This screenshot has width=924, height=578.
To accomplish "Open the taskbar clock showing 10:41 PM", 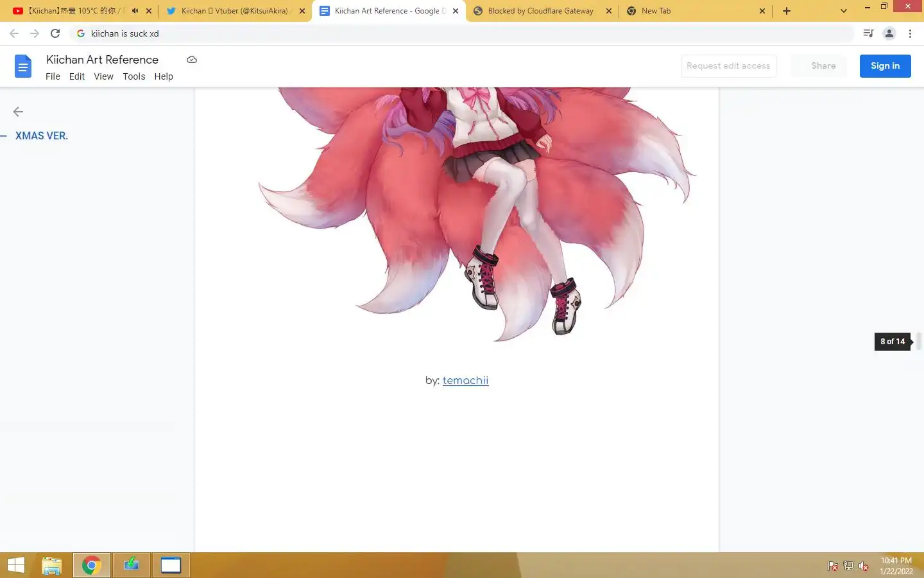I will (x=896, y=566).
